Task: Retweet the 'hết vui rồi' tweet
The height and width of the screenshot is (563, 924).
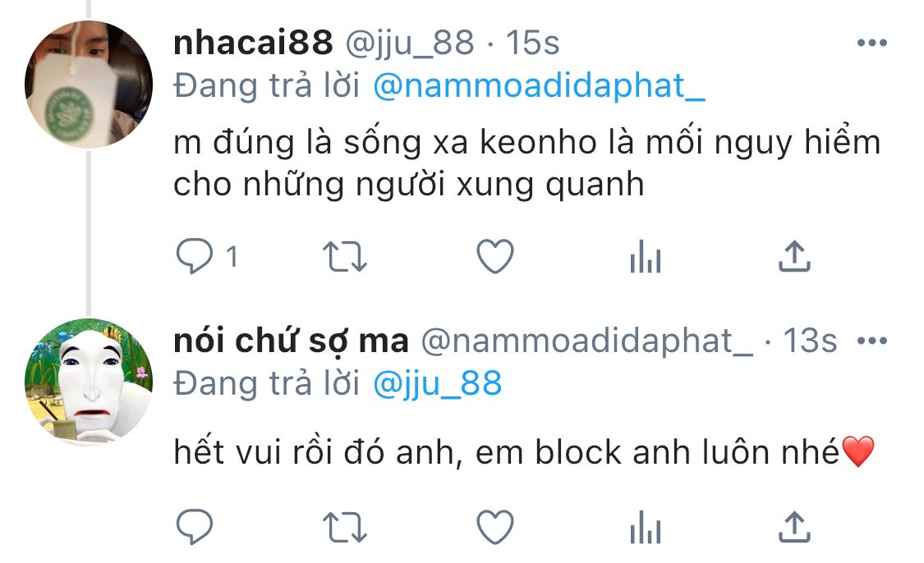Action: 345,527
